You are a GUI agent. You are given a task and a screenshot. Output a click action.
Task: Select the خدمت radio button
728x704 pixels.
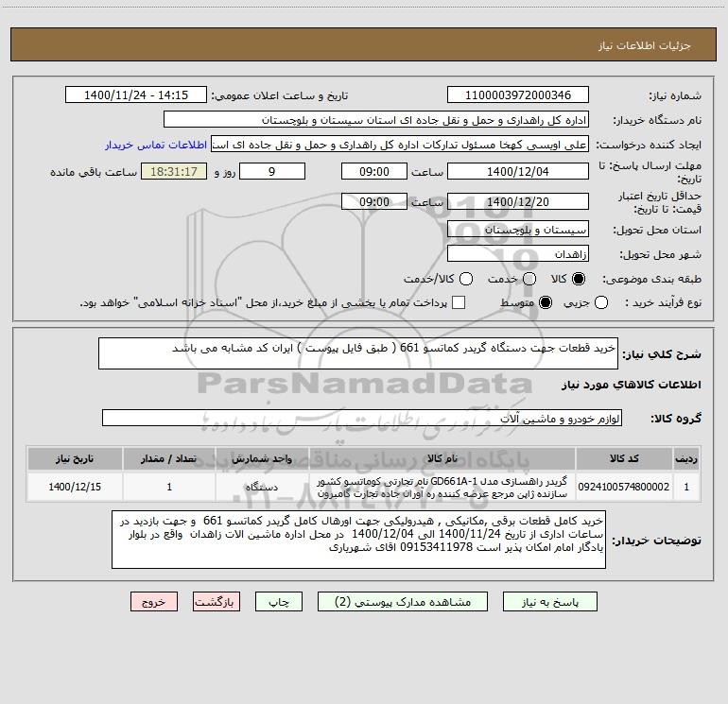529,279
